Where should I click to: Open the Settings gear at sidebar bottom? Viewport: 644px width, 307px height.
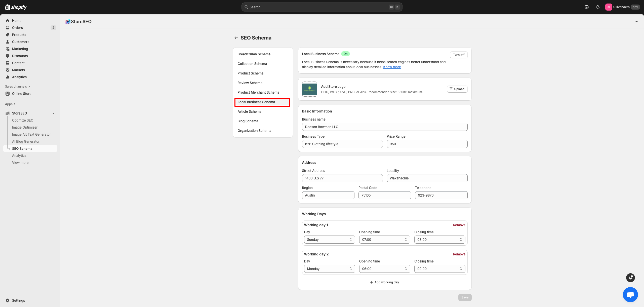click(8, 300)
